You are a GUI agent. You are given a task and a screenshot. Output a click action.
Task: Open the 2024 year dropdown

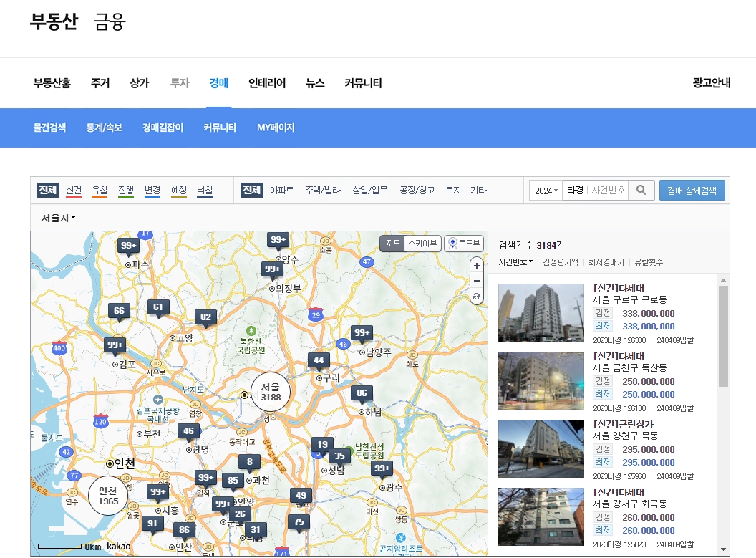point(546,190)
